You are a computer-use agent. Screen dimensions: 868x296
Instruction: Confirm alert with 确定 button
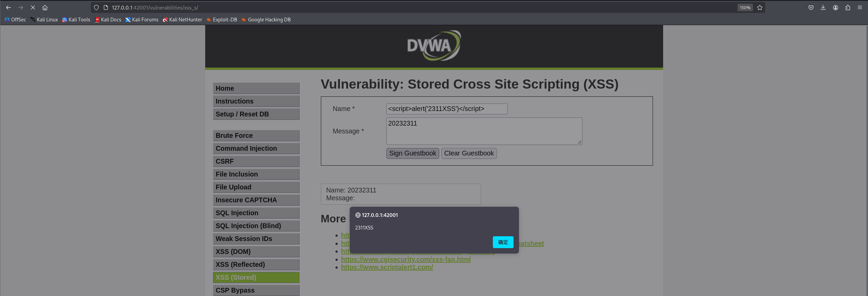coord(503,242)
